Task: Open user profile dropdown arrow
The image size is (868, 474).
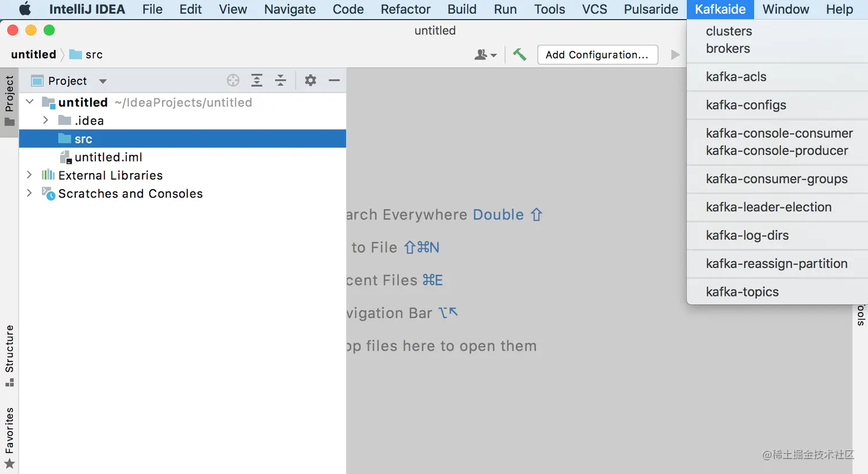Action: [x=494, y=56]
